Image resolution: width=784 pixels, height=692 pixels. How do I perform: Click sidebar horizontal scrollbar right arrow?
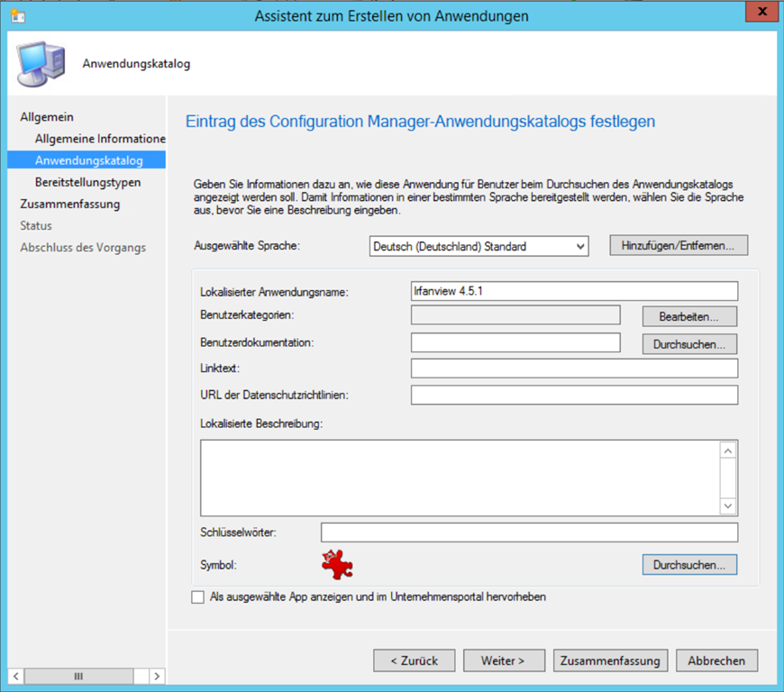click(x=157, y=676)
